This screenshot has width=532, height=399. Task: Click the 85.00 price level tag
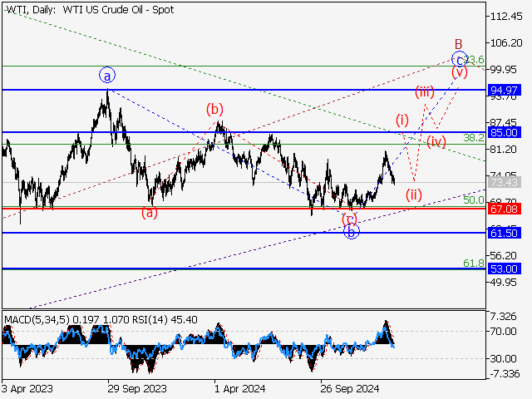pos(505,132)
